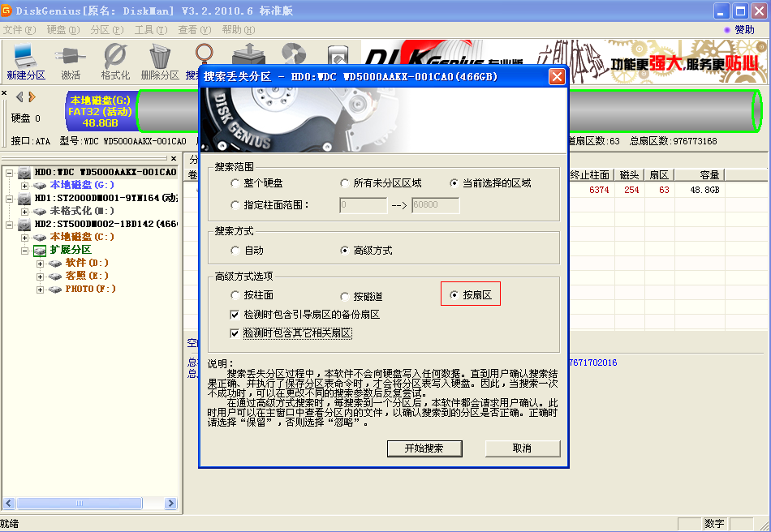
Task: Select the HD0 WDC WD5000AAKX disk icon in tree
Action: pos(24,173)
